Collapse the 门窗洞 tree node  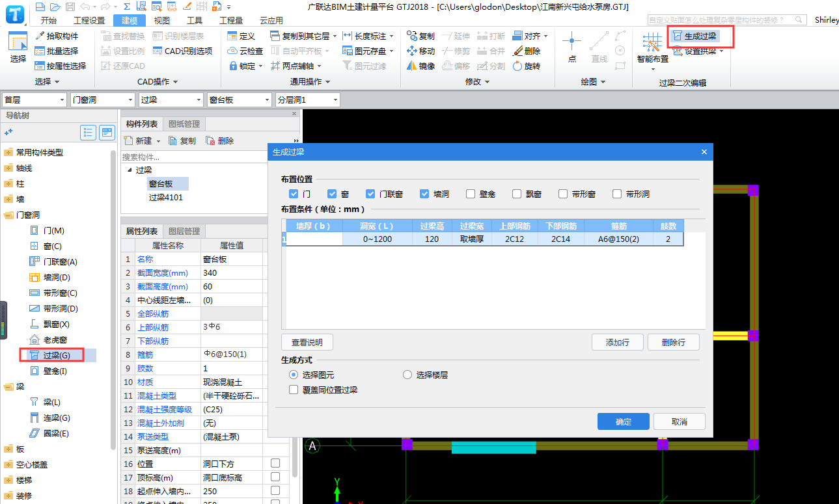pyautogui.click(x=8, y=215)
